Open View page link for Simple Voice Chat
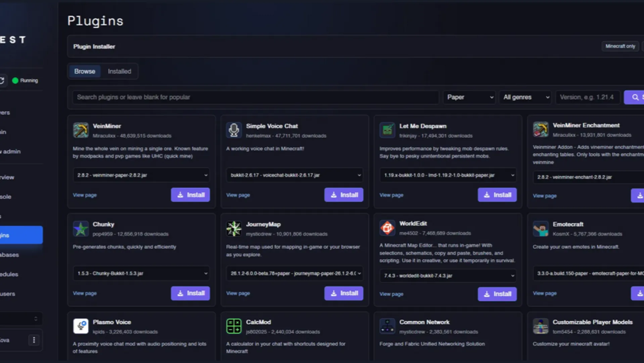The width and height of the screenshot is (644, 363). pyautogui.click(x=238, y=195)
